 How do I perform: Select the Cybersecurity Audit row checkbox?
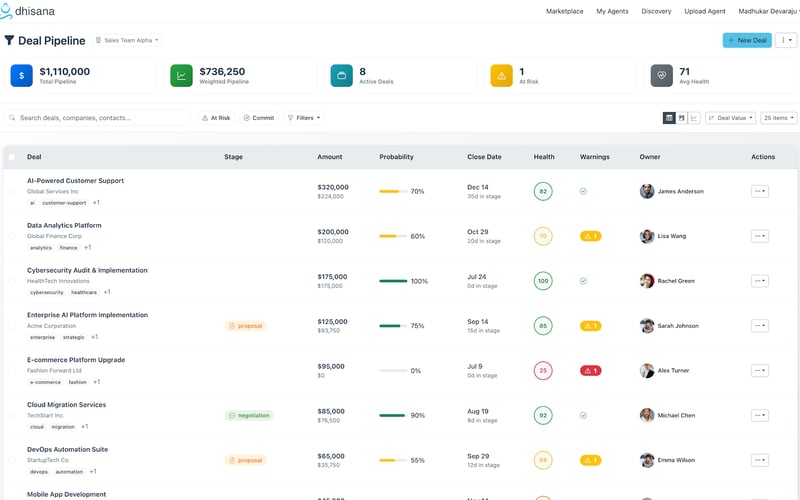tap(12, 281)
